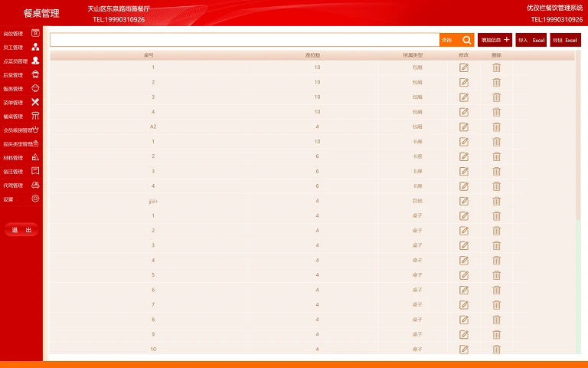
Task: Open 饭类管理 in the sidebar
Action: [21, 89]
